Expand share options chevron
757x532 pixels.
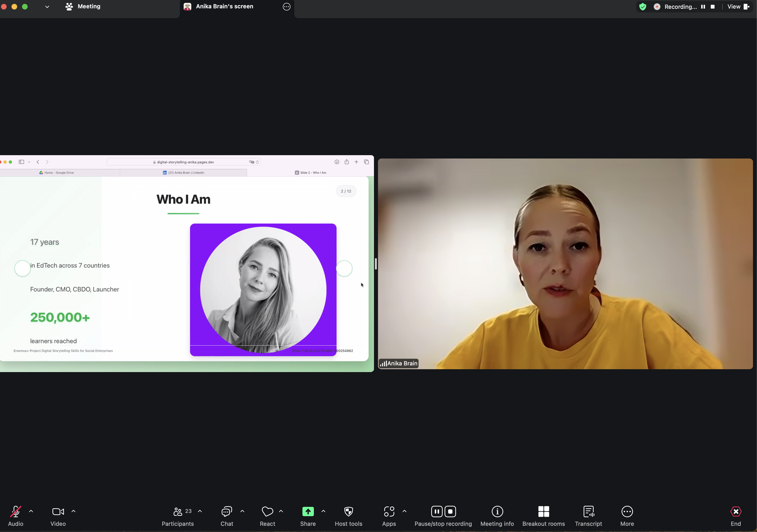323,511
